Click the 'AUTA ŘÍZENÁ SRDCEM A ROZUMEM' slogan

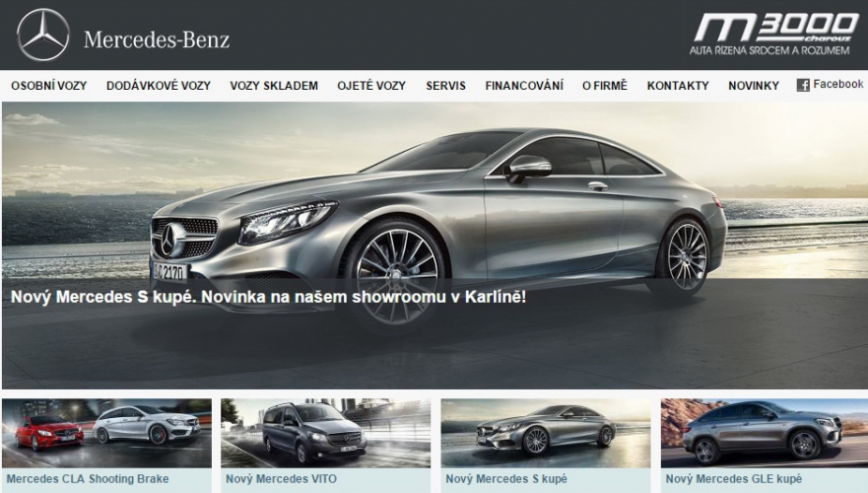coord(769,50)
